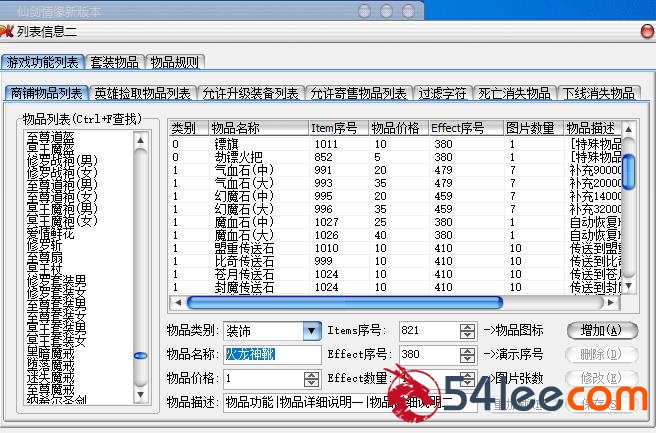Click the table vertical scrollbar thumb

click(628, 172)
